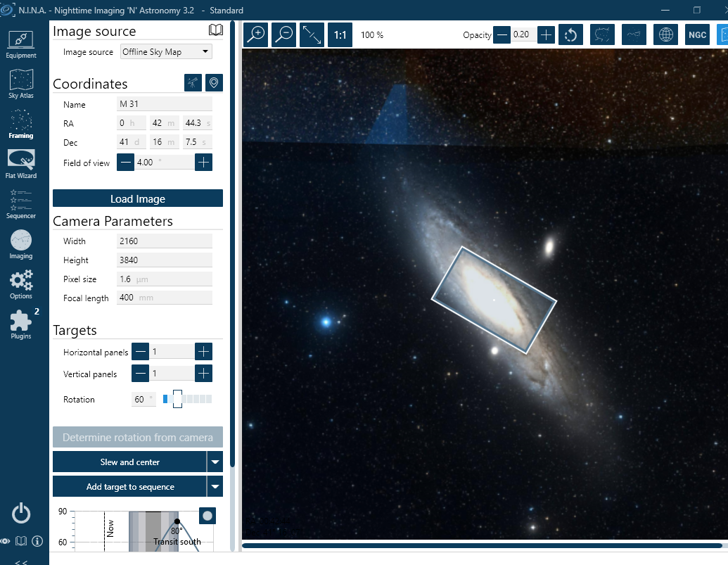Increase the Opacity value
Screen dimensions: 728x565
[546, 34]
